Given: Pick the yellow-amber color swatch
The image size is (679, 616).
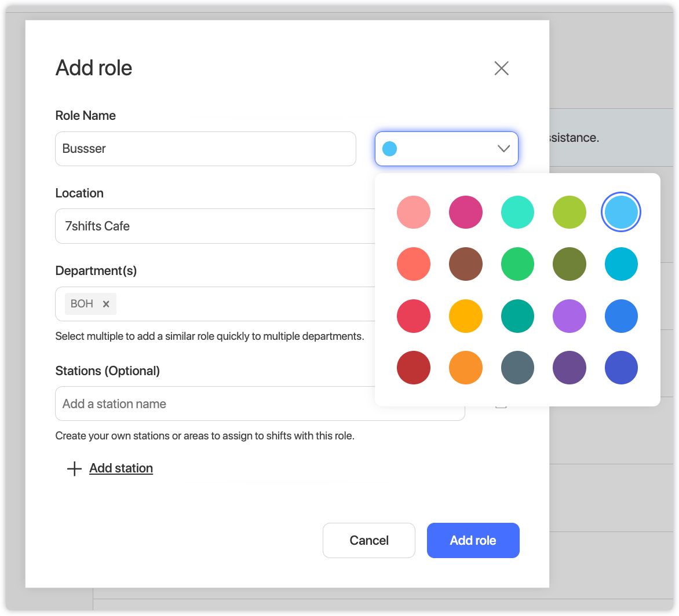Looking at the screenshot, I should click(x=466, y=316).
